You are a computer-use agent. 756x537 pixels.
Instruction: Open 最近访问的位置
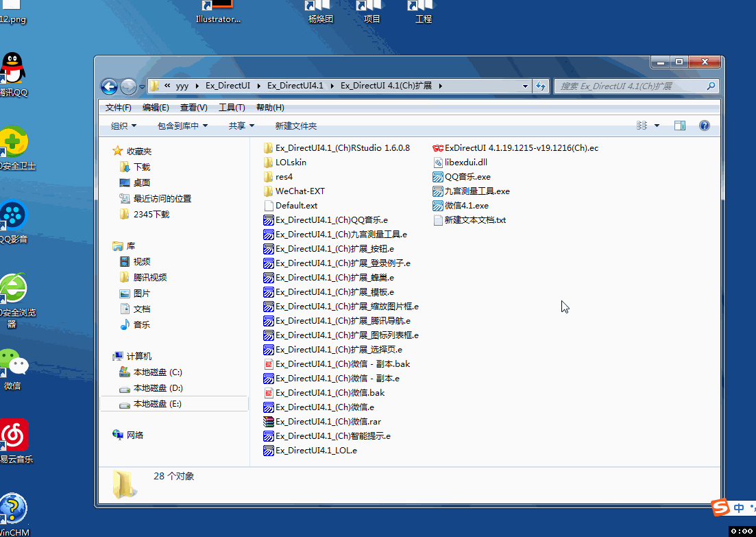point(162,198)
